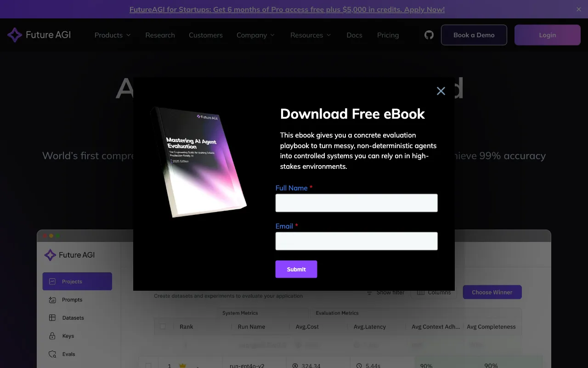Check the run-gpt4o-v2 row checkbox
The image size is (588, 368).
tap(148, 366)
